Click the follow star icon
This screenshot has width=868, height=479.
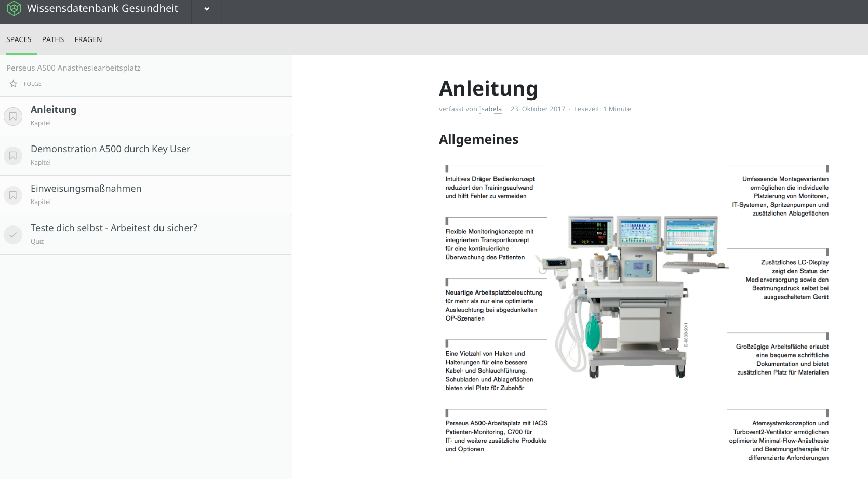coord(14,84)
